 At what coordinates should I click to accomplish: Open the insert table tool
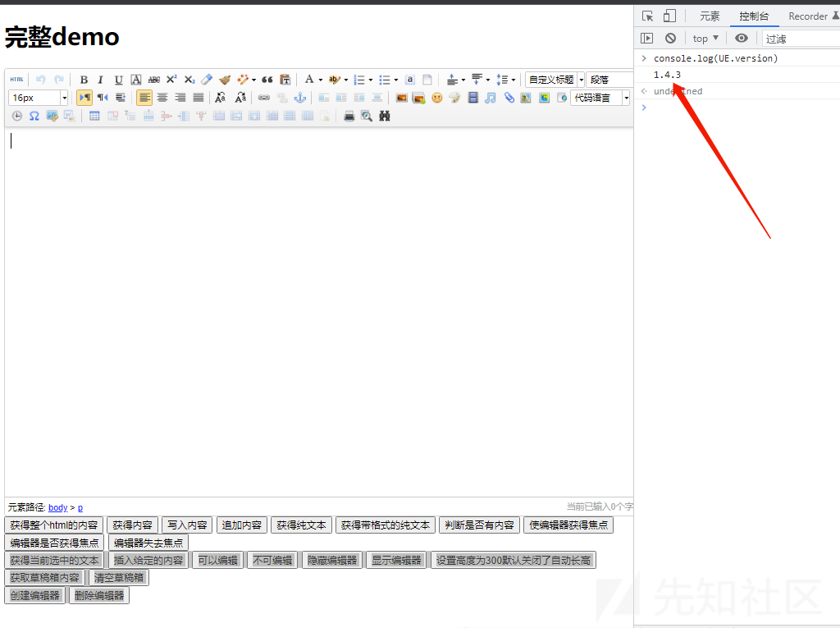tap(94, 116)
